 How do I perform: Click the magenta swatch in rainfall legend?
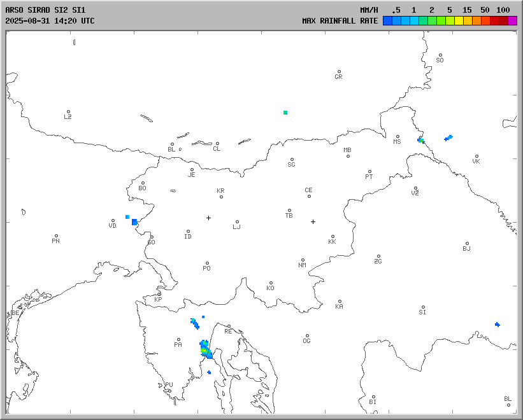(513, 21)
